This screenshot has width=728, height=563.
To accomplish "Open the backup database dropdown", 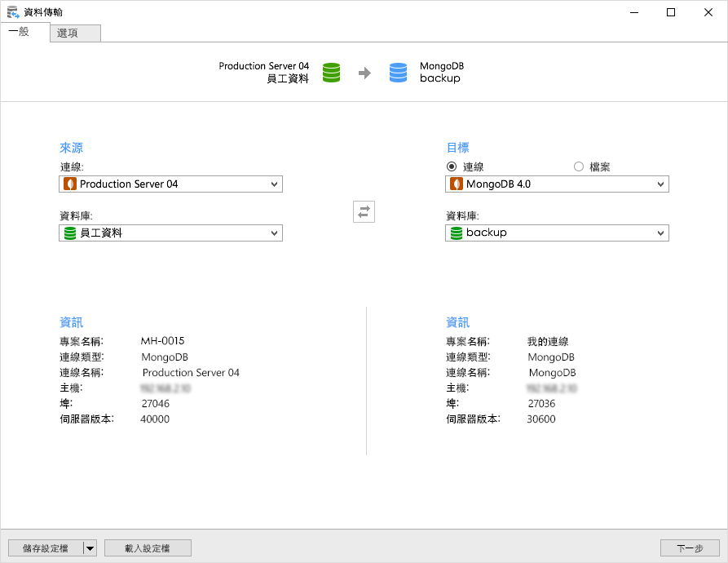I will click(x=660, y=233).
